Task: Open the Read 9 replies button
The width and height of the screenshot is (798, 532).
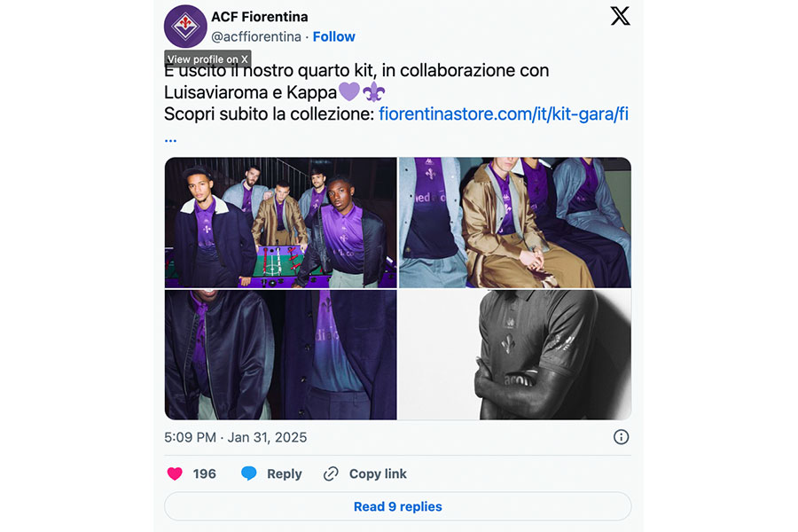Action: [397, 506]
